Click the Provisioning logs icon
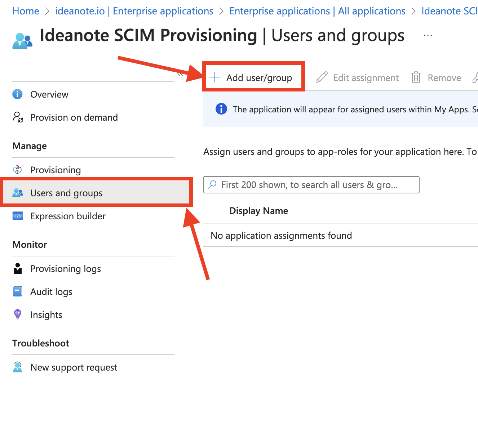478x448 pixels. (17, 268)
